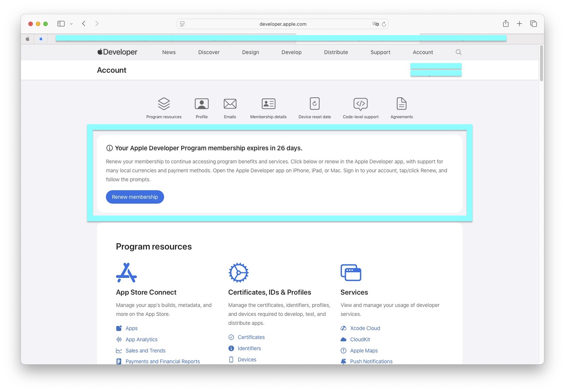Focus the developer.apple.com address field

(x=283, y=24)
